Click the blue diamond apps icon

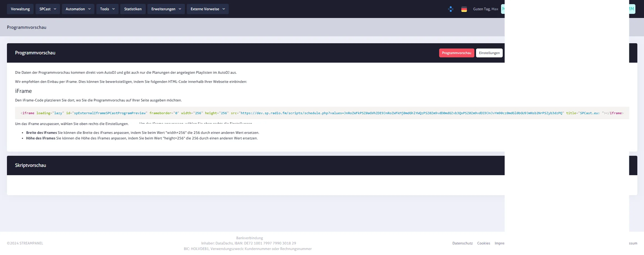(451, 9)
